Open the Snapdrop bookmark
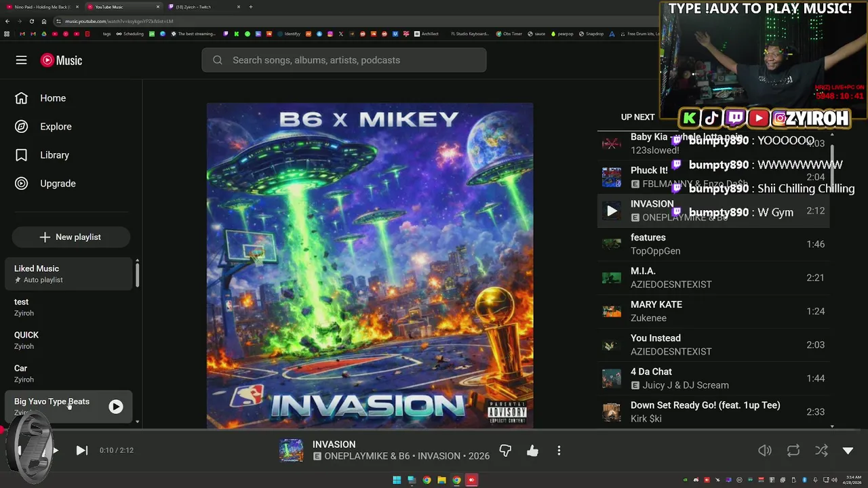This screenshot has height=488, width=868. [591, 34]
